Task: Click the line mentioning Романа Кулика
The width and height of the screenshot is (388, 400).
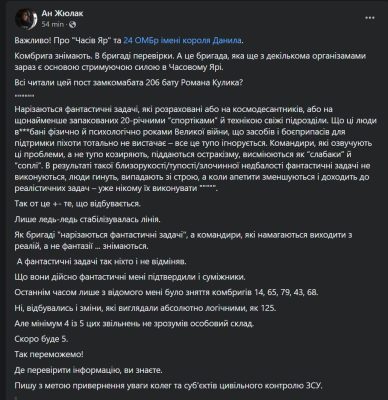Action: (x=127, y=83)
